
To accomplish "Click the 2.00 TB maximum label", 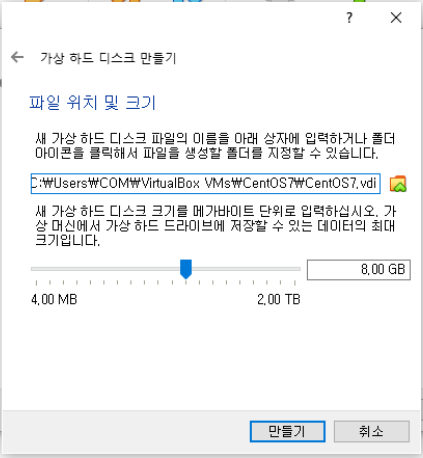I will [279, 299].
